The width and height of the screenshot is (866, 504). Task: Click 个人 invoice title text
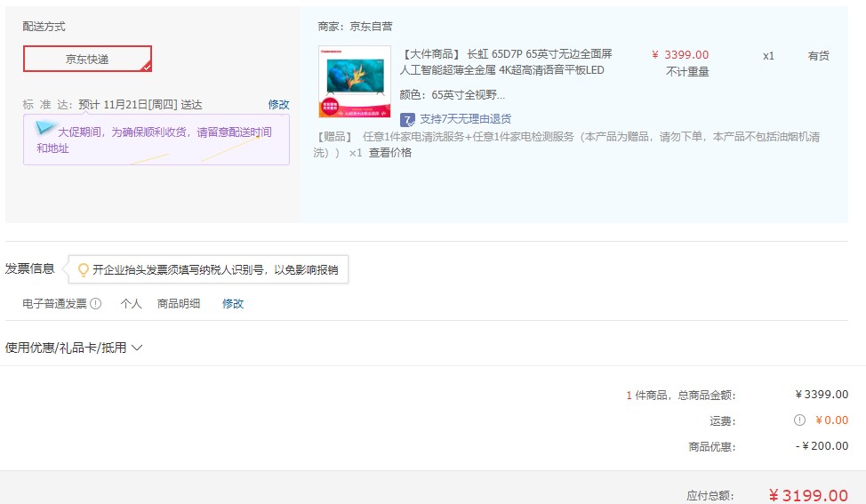click(131, 304)
